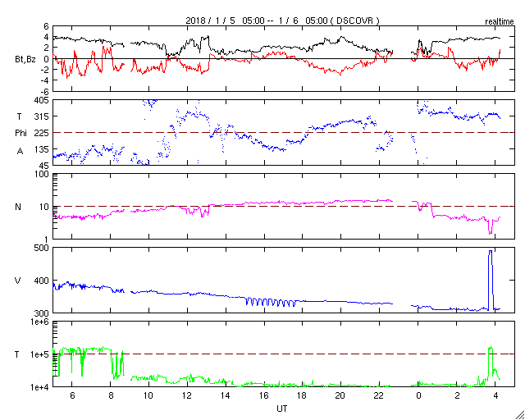Click the '100' tick on the N panel

pyautogui.click(x=43, y=174)
